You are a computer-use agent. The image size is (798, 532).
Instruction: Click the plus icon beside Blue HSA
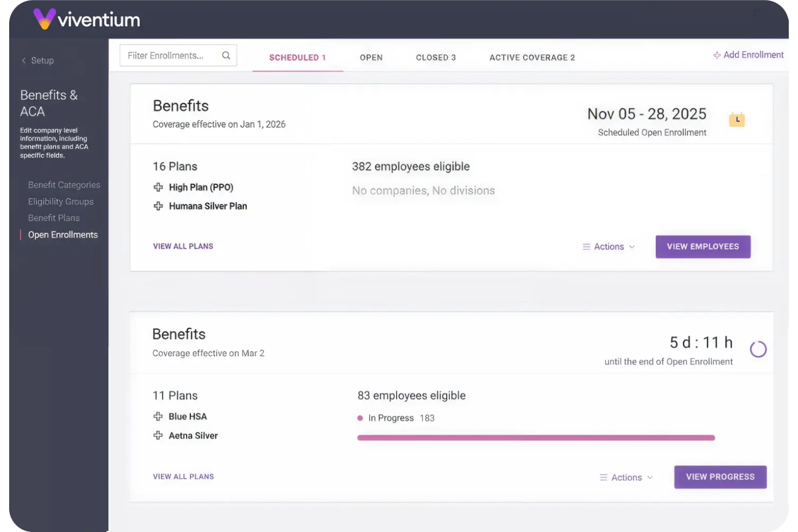point(158,416)
